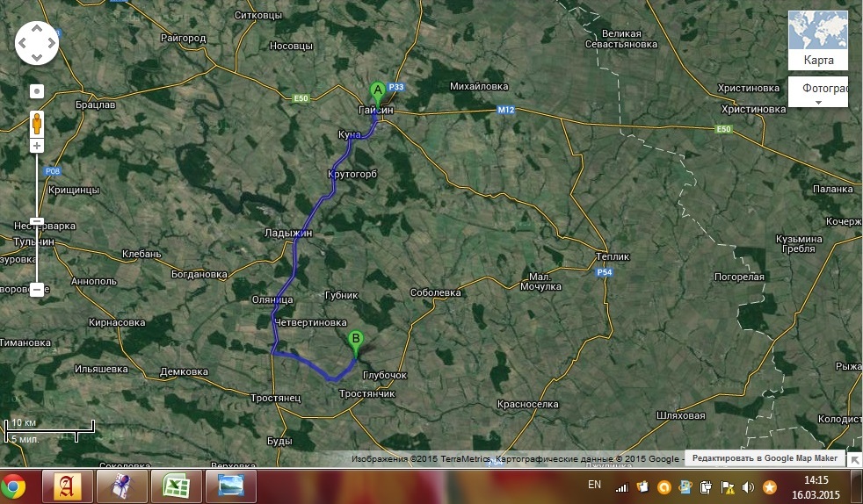Switch the EN keyboard language indicator

594,485
